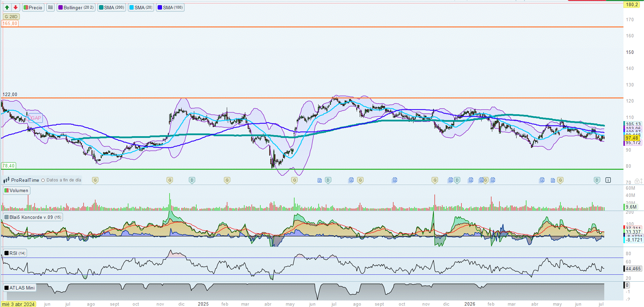Click the G event marker in May 2026
The width and height of the screenshot is (644, 307).
[x=560, y=180]
